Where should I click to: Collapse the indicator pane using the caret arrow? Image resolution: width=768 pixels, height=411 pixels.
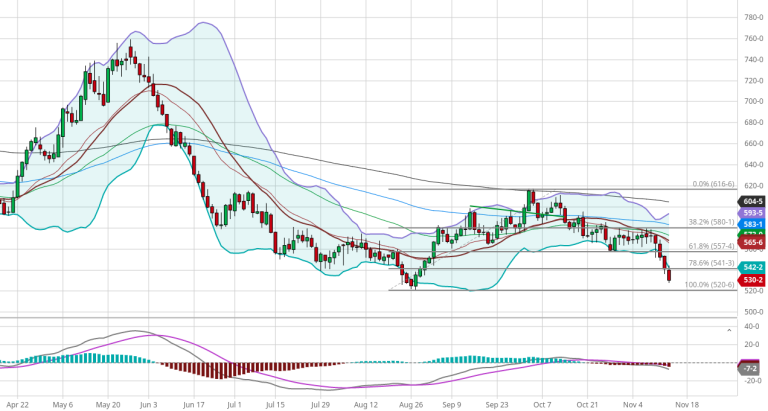[729, 327]
